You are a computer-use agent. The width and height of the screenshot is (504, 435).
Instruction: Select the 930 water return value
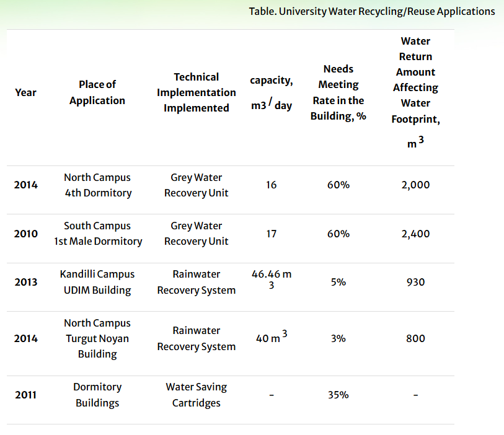415,282
